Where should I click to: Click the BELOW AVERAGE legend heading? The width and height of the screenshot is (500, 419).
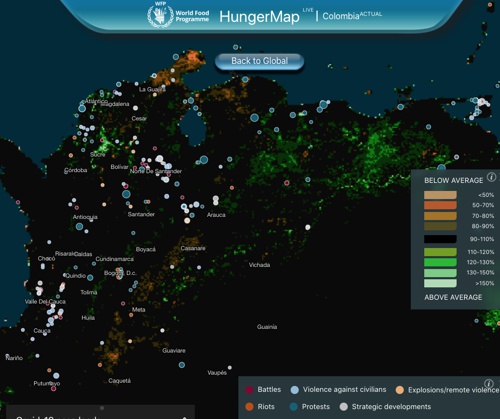tap(453, 180)
